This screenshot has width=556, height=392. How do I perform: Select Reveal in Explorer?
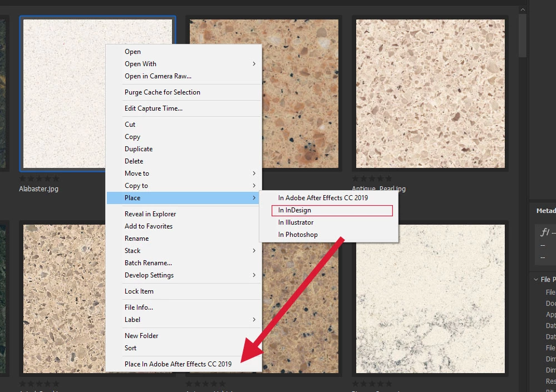click(184, 214)
